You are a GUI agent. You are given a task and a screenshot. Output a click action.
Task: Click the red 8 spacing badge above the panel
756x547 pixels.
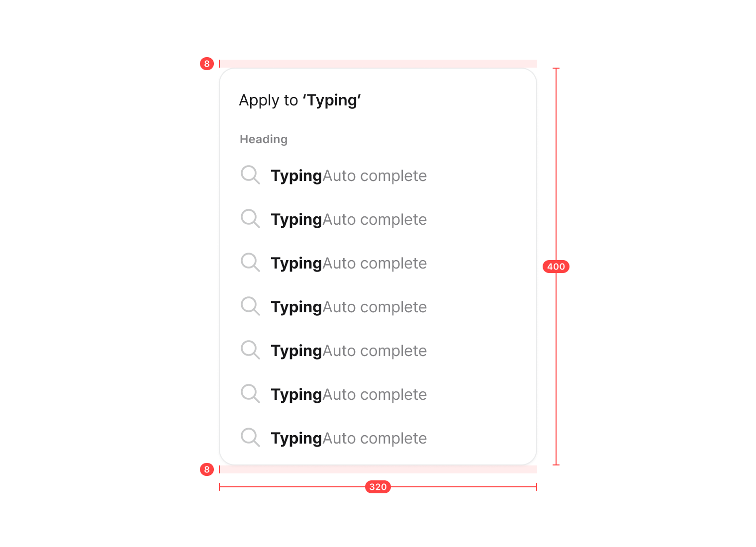click(x=207, y=64)
